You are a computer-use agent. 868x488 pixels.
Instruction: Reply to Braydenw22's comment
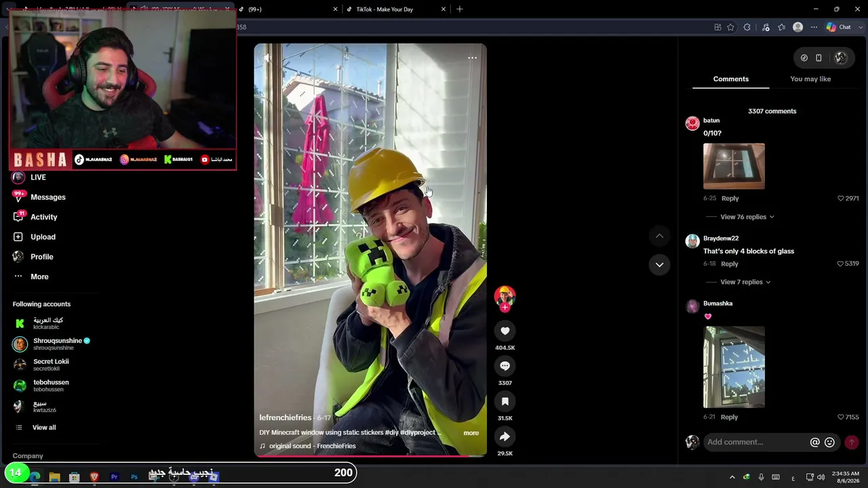(x=730, y=264)
